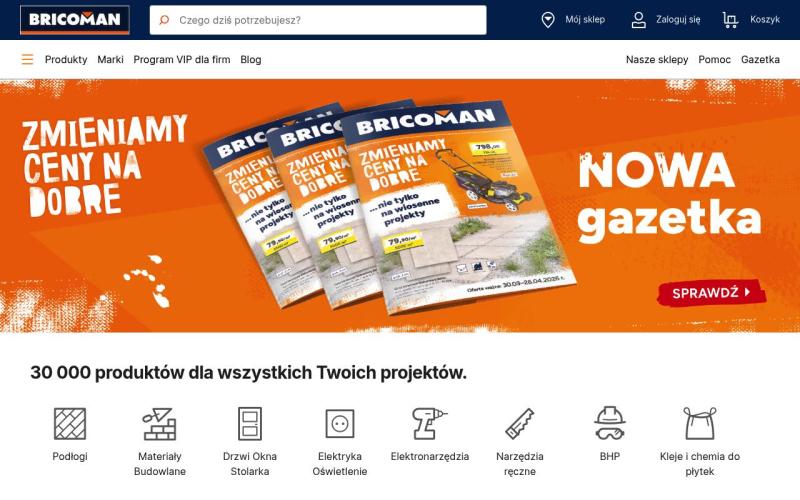
Task: Open Program VIP dla firm
Action: [182, 60]
